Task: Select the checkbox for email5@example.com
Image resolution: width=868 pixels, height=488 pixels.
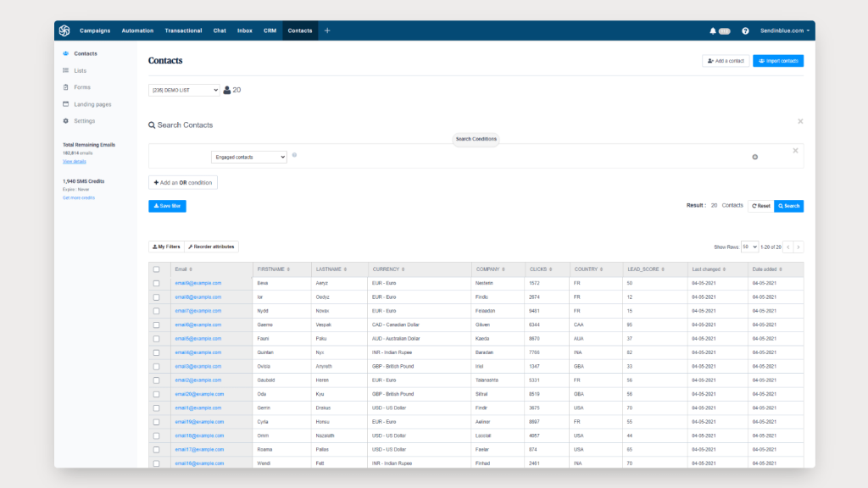Action: [157, 339]
